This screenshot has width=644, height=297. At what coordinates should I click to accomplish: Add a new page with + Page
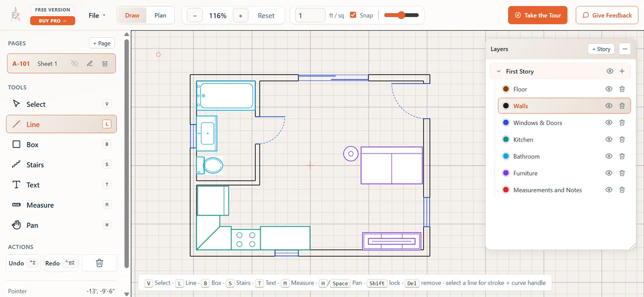click(x=102, y=43)
